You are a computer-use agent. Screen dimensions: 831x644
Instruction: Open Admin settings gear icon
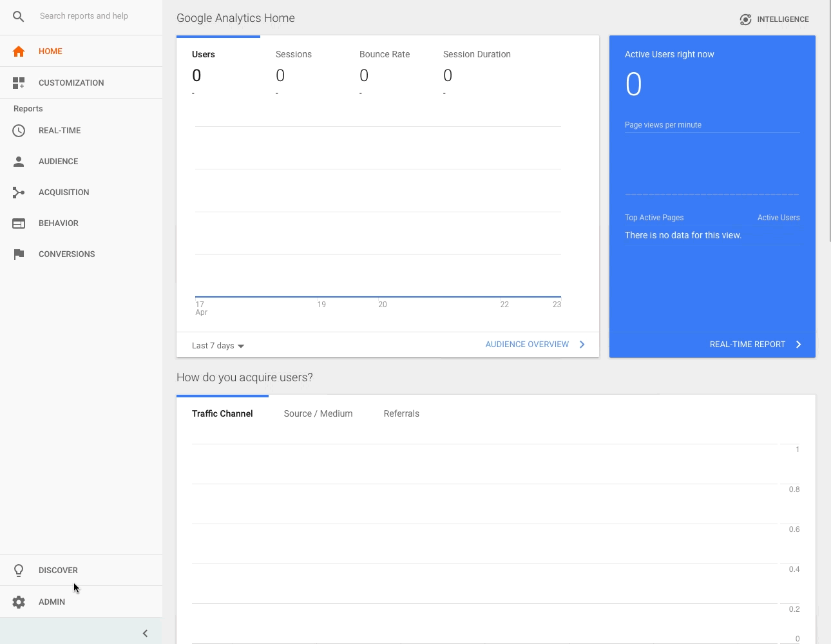(x=19, y=602)
